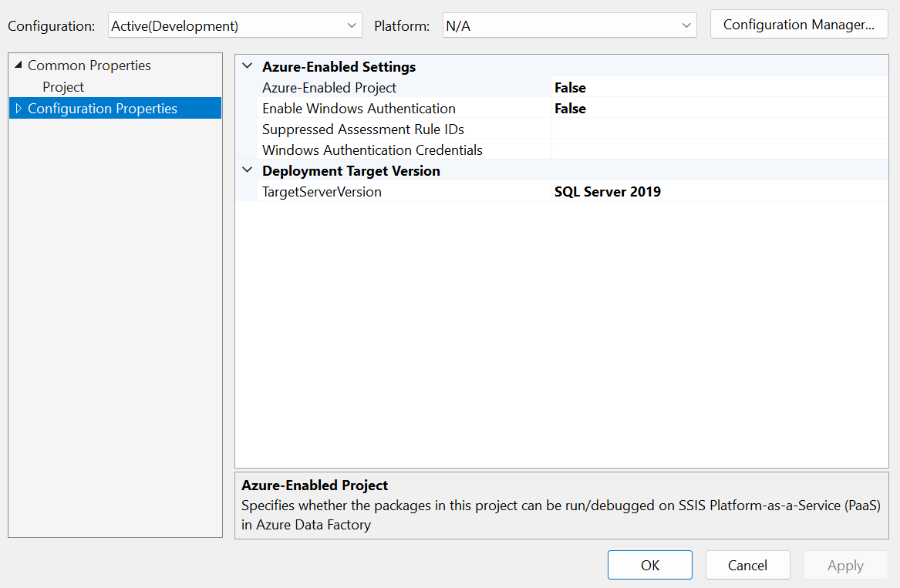The image size is (900, 588).
Task: Click the Windows Authentication Credentials value field
Action: coord(719,150)
